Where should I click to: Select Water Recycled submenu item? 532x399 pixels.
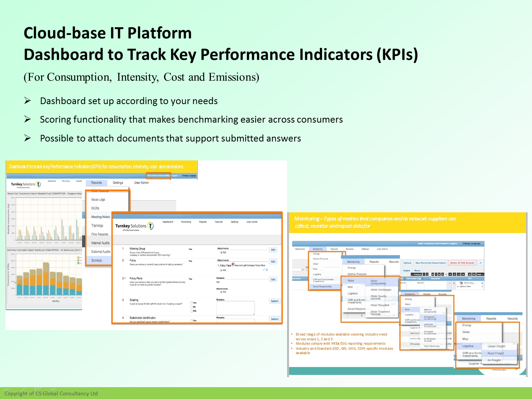(x=380, y=305)
